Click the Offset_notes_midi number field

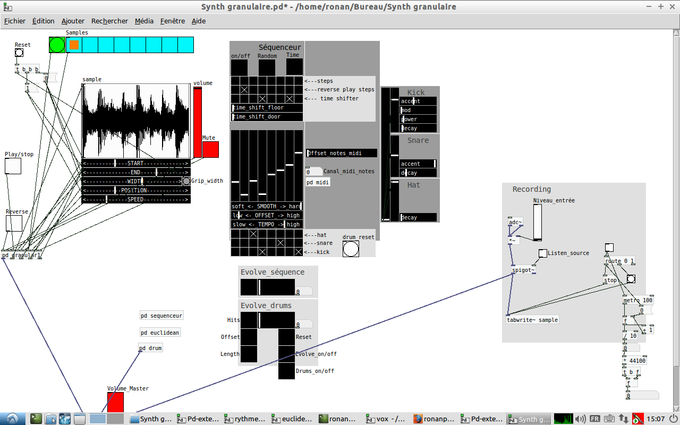click(341, 153)
